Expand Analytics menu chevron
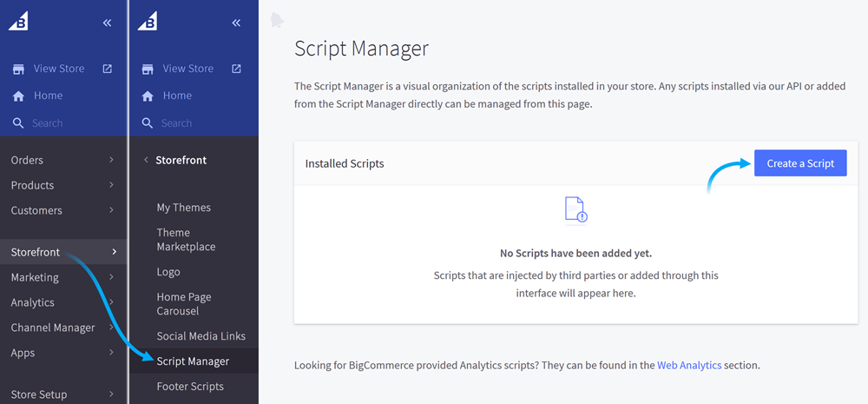The width and height of the screenshot is (868, 404). pos(112,302)
